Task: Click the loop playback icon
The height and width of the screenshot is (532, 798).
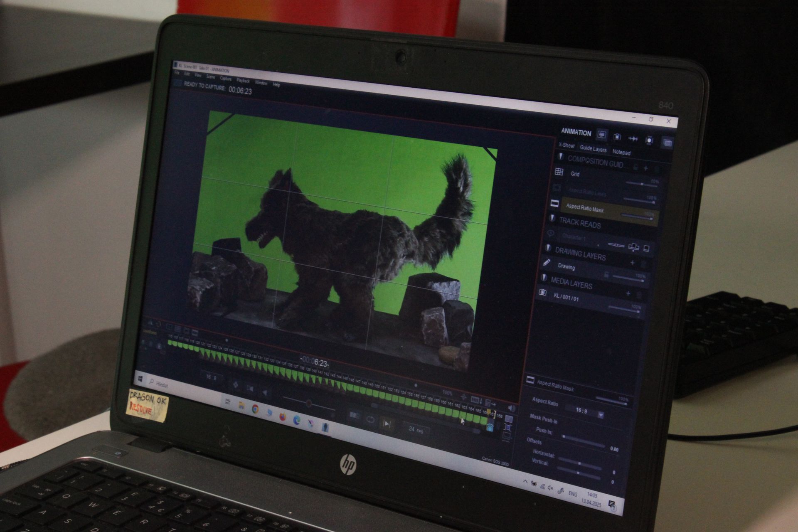Action: (x=370, y=420)
